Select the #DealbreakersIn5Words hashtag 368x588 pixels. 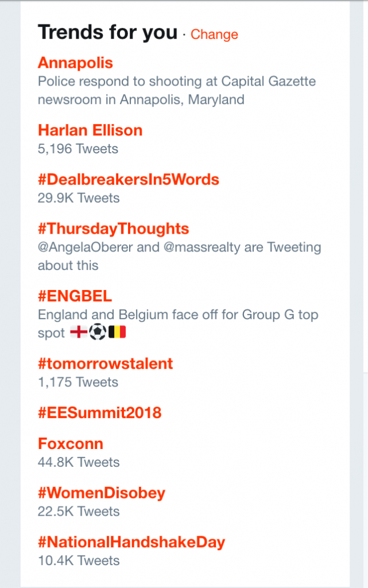[x=129, y=180]
